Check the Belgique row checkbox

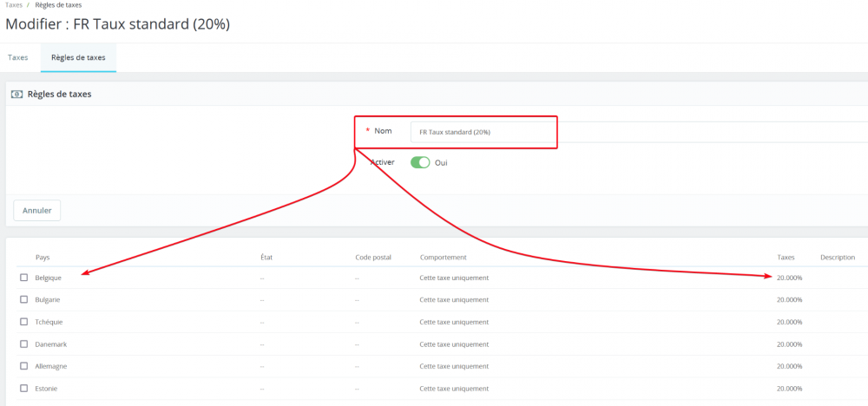(x=23, y=278)
